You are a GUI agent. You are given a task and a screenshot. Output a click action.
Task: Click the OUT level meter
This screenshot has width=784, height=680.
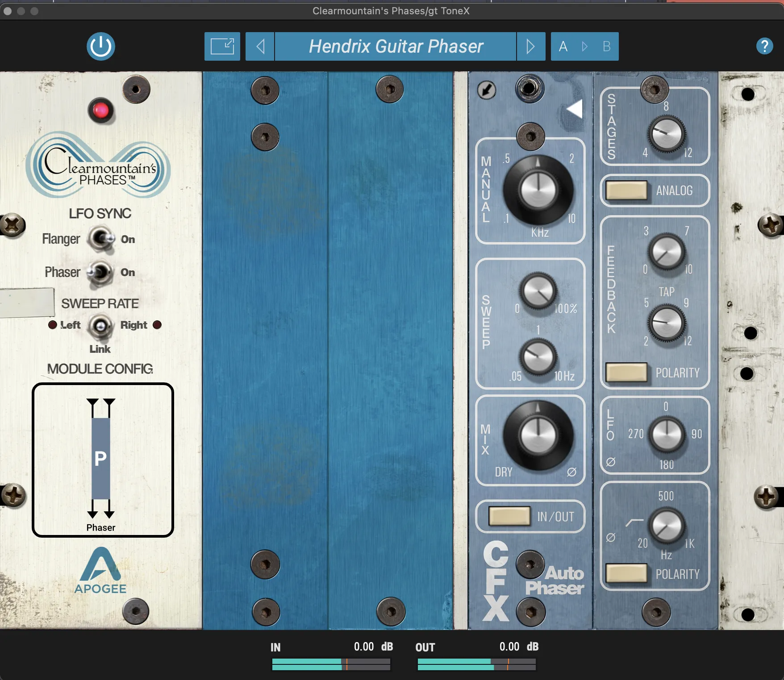[477, 664]
